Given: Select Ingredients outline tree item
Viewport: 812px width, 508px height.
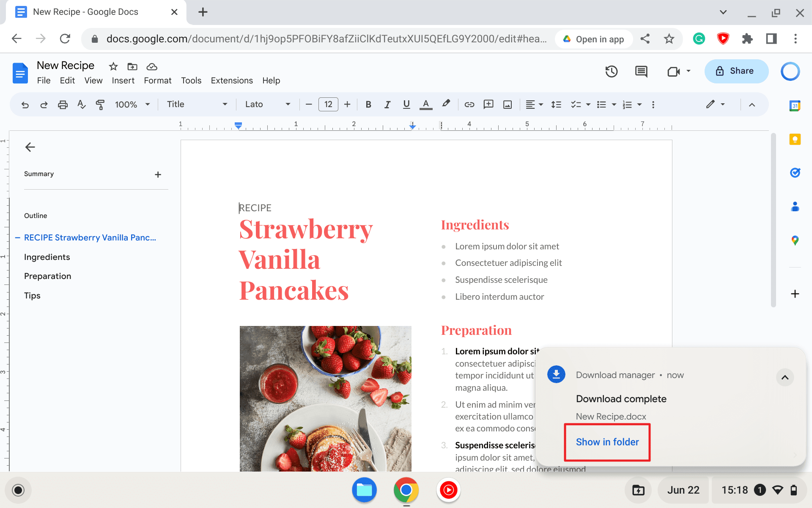Looking at the screenshot, I should tap(47, 257).
